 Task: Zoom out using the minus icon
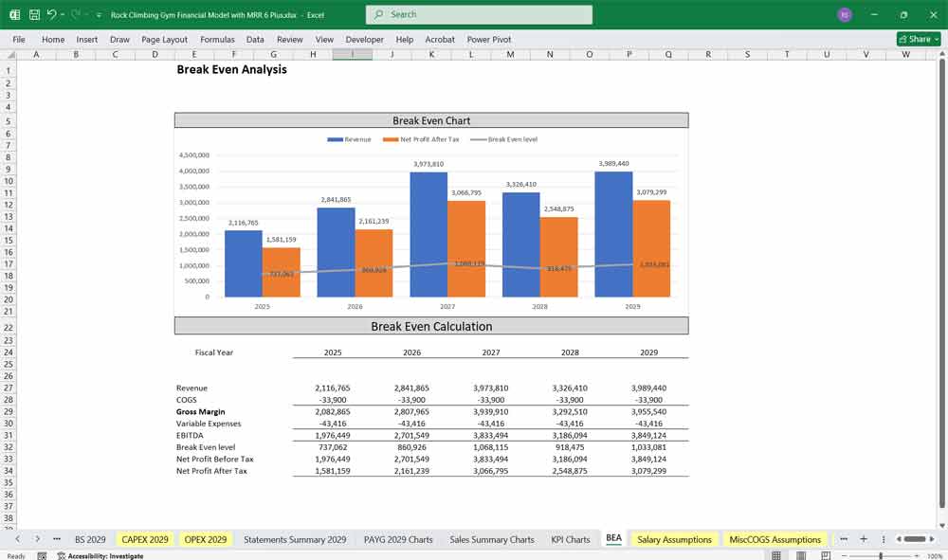844,554
